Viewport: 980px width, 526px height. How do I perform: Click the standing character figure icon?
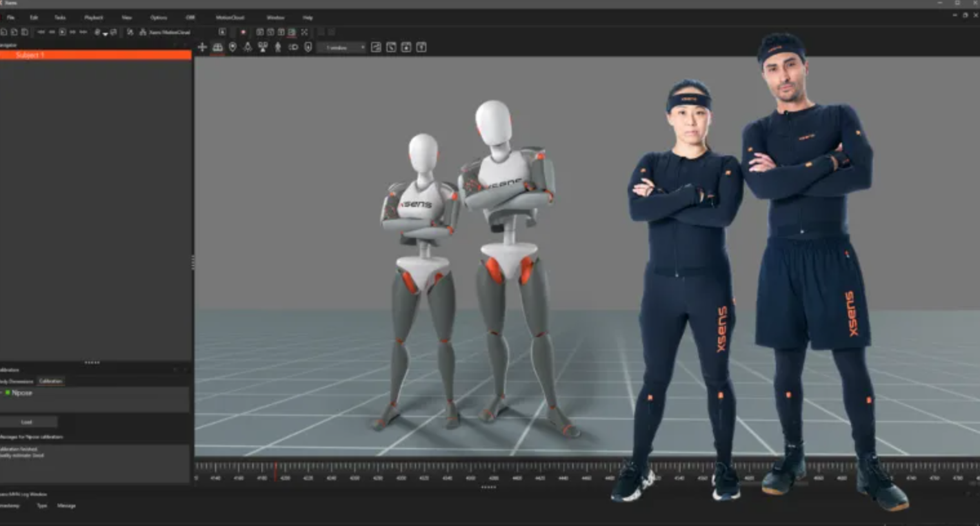(278, 47)
